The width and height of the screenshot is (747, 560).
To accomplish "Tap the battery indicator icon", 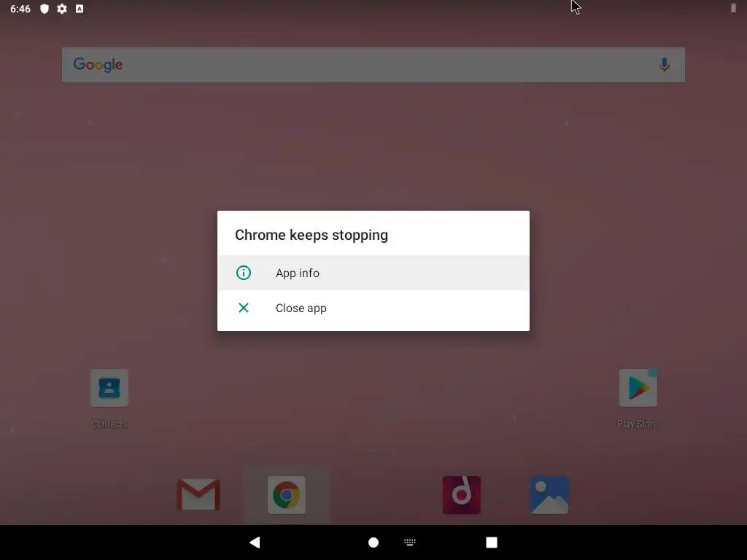I will pos(733,7).
